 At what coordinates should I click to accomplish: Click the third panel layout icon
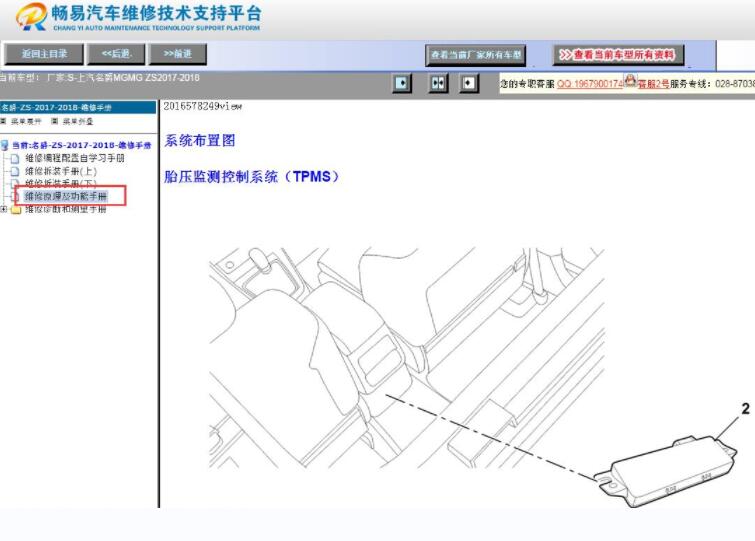[x=469, y=83]
